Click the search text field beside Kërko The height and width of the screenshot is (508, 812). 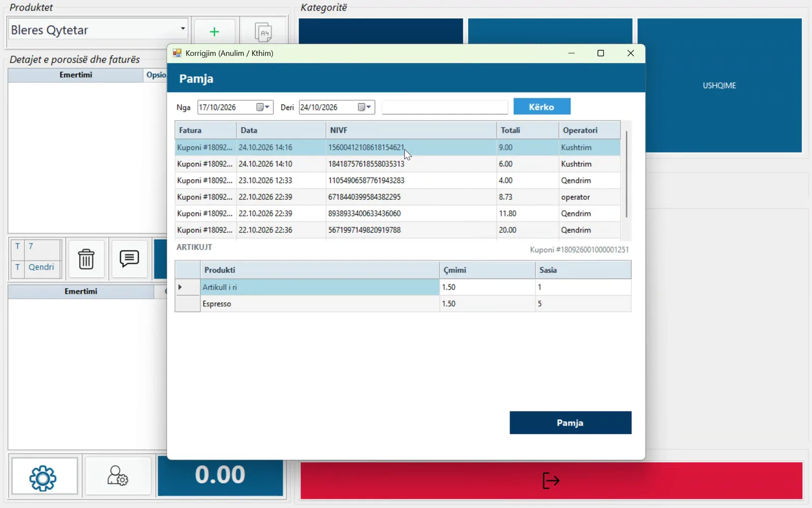tap(445, 107)
